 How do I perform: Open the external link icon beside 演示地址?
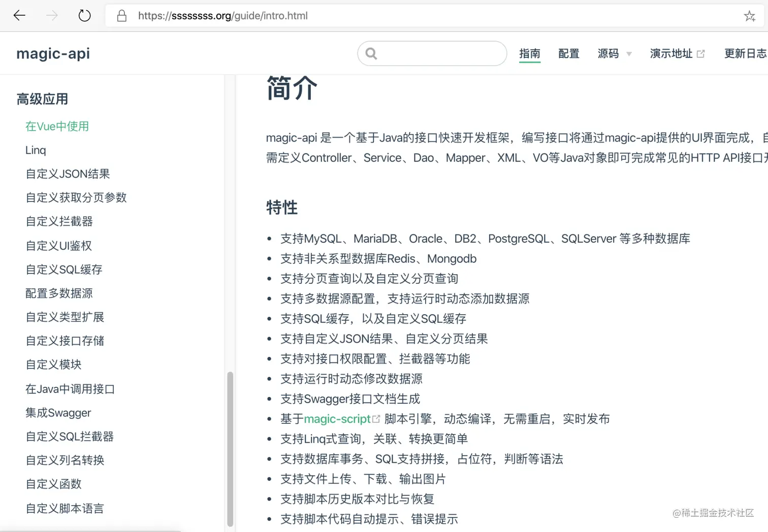point(701,52)
